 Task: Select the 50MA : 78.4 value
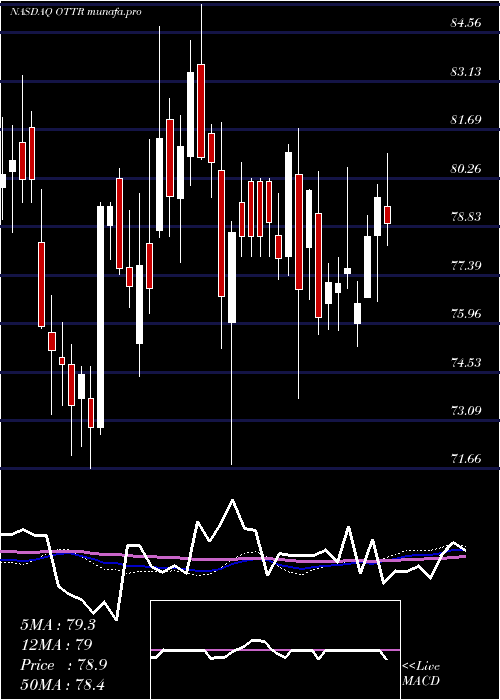coord(62,684)
